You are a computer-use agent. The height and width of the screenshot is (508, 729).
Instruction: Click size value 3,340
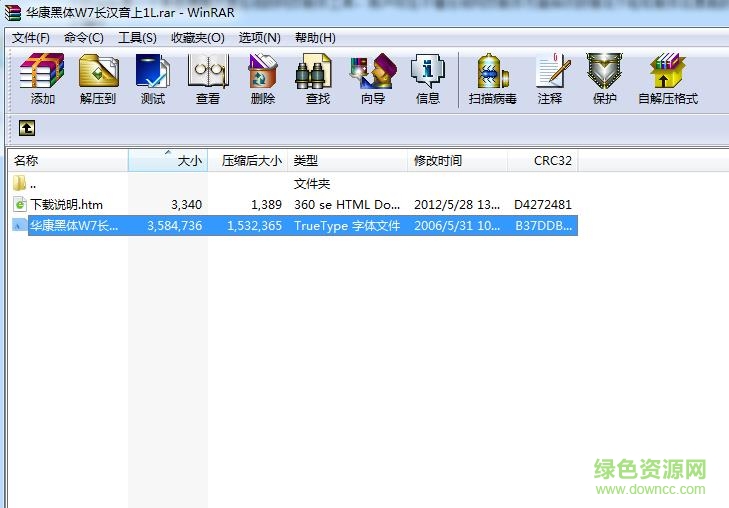186,205
